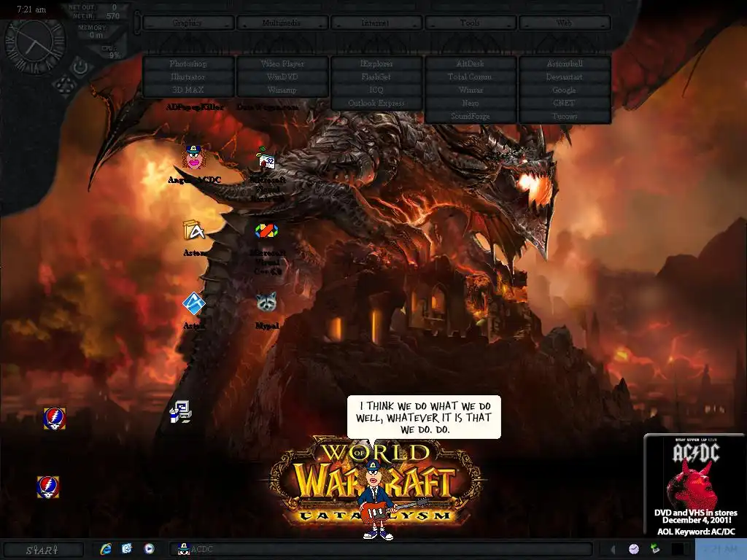Expand hidden tray icons arrow

coord(613,549)
